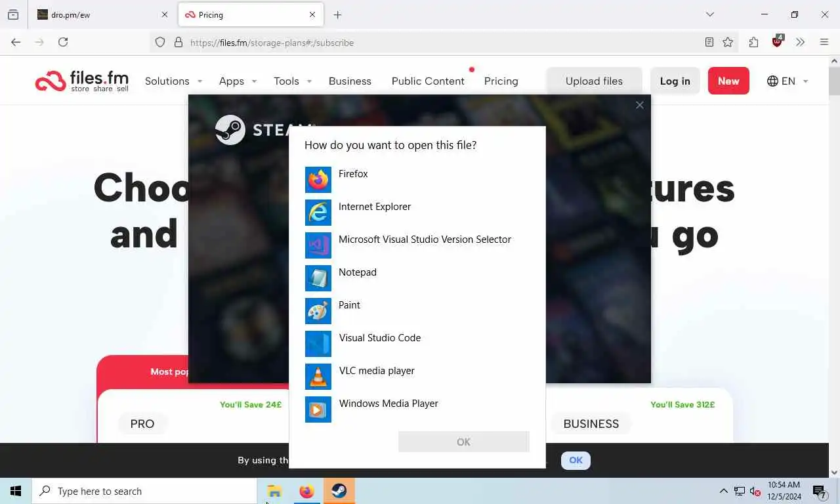Expand the Solutions menu
840x504 pixels.
point(173,81)
